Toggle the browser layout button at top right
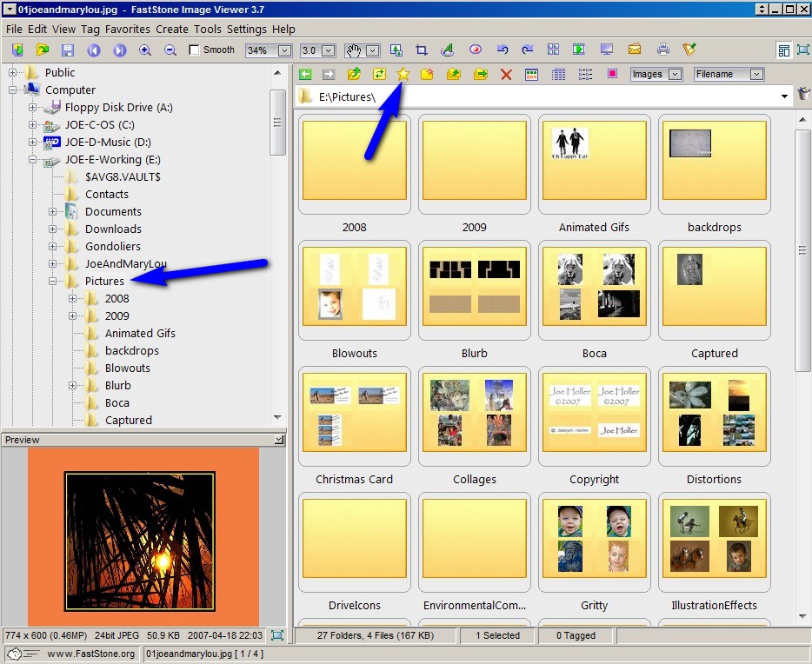The image size is (812, 664). point(784,50)
